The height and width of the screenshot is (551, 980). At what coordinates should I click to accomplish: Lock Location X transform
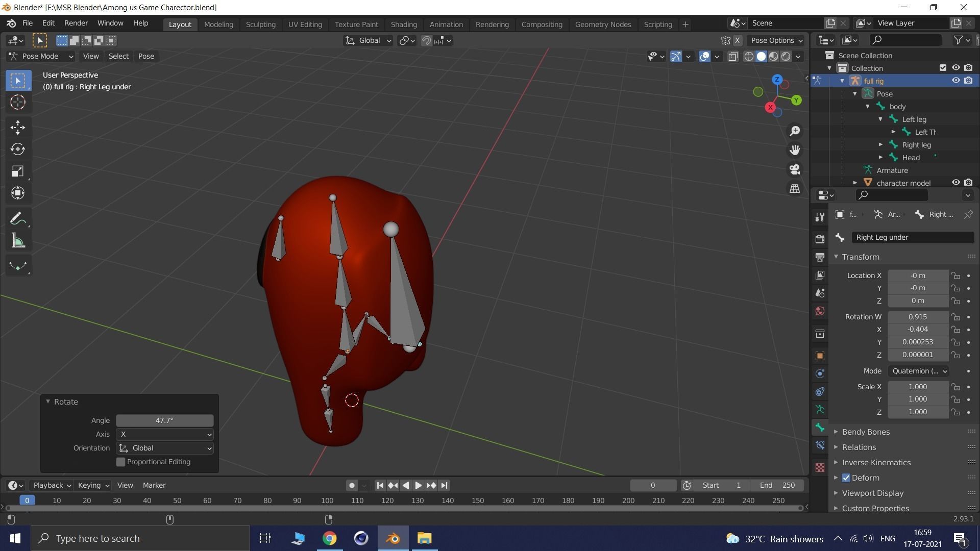(955, 275)
